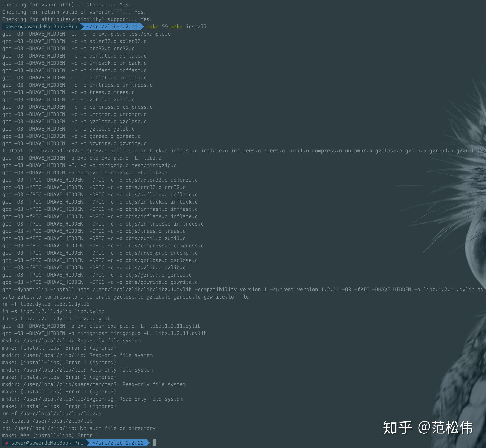Click the 'rm -f libz.dylib libz.1.dylib' line
Screen dimensions: 486x448
(x=46, y=304)
